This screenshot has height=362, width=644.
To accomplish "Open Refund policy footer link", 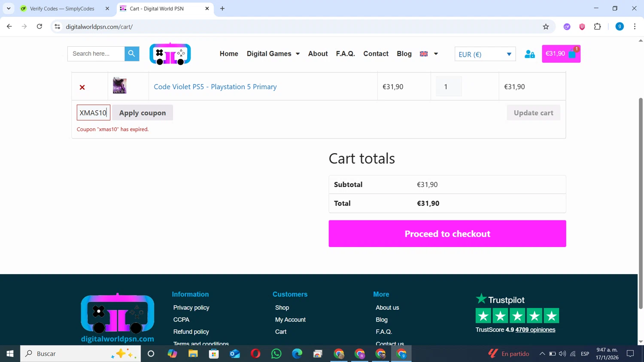I will [x=191, y=332].
